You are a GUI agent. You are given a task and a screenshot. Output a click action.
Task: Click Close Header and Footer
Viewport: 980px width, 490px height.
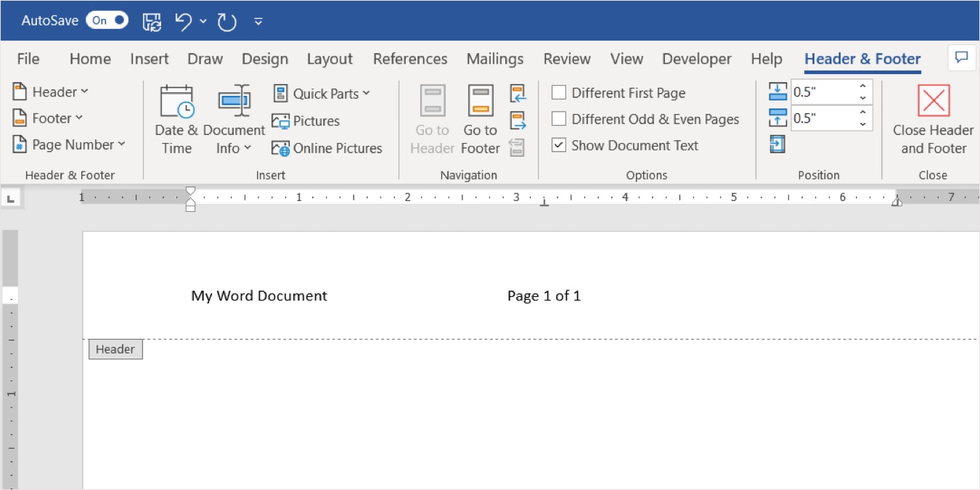click(932, 119)
